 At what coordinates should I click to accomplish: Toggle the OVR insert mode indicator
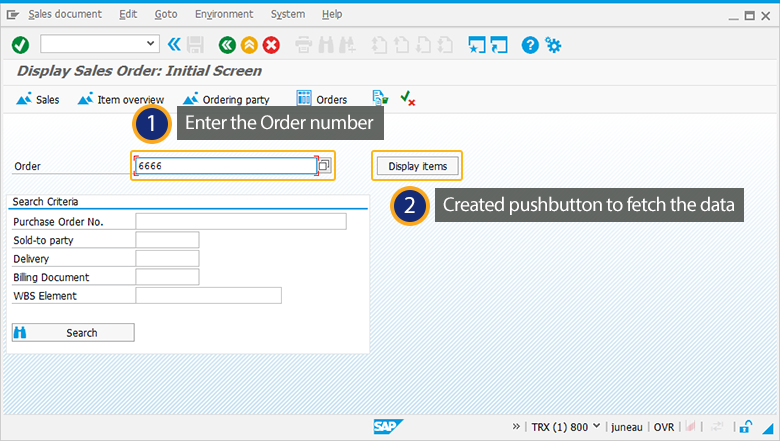pyautogui.click(x=664, y=427)
